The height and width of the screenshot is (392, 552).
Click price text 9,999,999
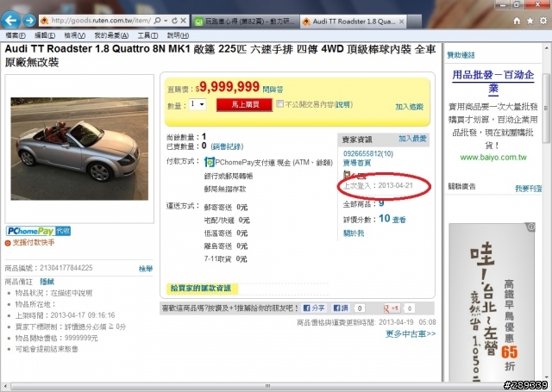(x=229, y=86)
